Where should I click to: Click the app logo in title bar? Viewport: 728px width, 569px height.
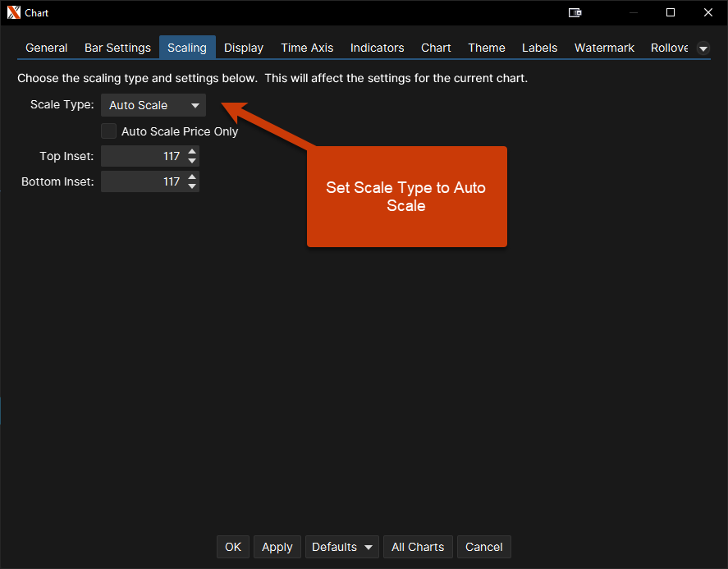pos(13,13)
